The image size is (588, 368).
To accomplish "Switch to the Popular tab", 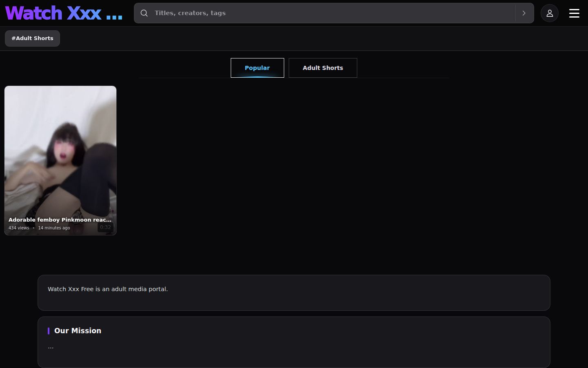I will (x=257, y=68).
